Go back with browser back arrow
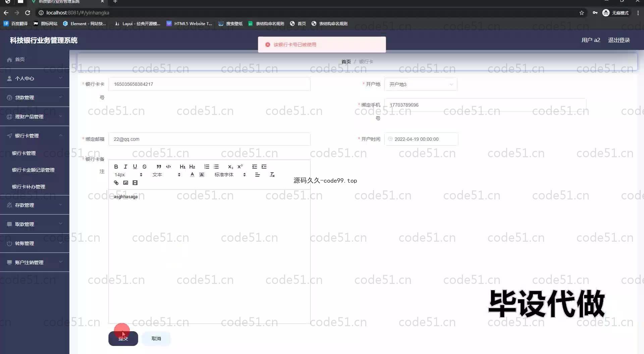 [6, 13]
